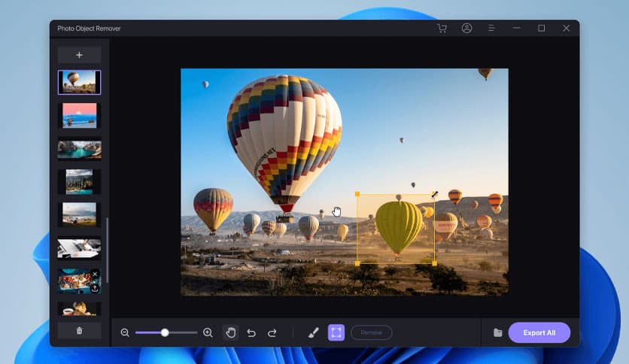Viewport: 629px width, 364px height.
Task: Open the shopping cart icon
Action: tap(442, 29)
